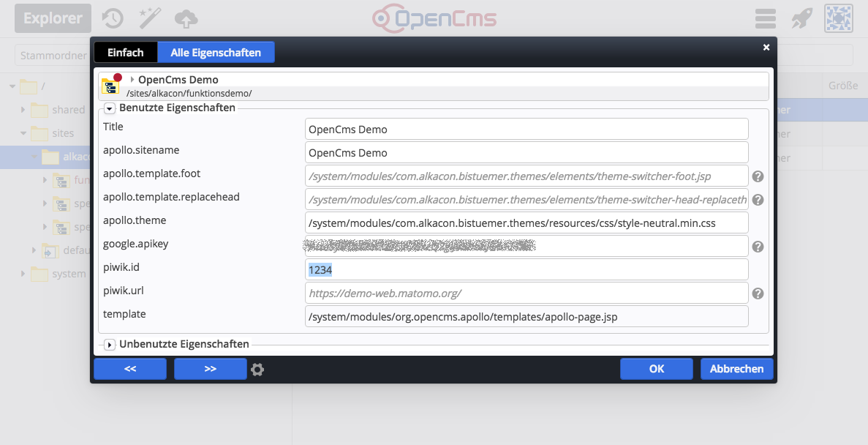Screen dimensions: 868x445
Task: Click the OpenCms Demo folder resource icon
Action: click(111, 85)
